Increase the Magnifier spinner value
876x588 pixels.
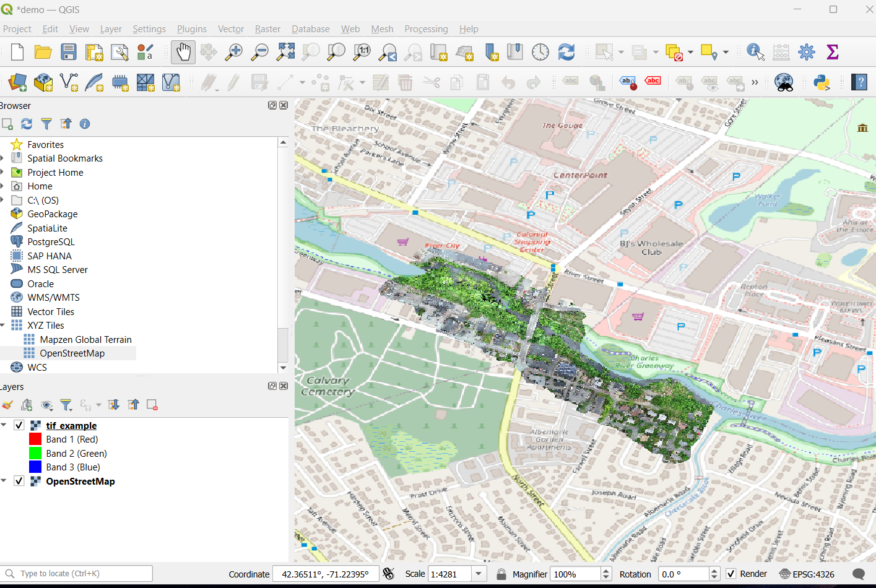607,571
